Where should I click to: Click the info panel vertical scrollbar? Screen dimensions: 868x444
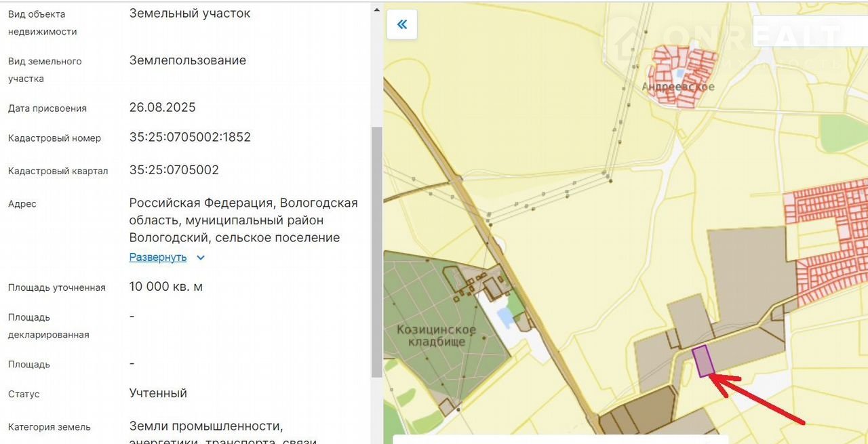click(376, 251)
